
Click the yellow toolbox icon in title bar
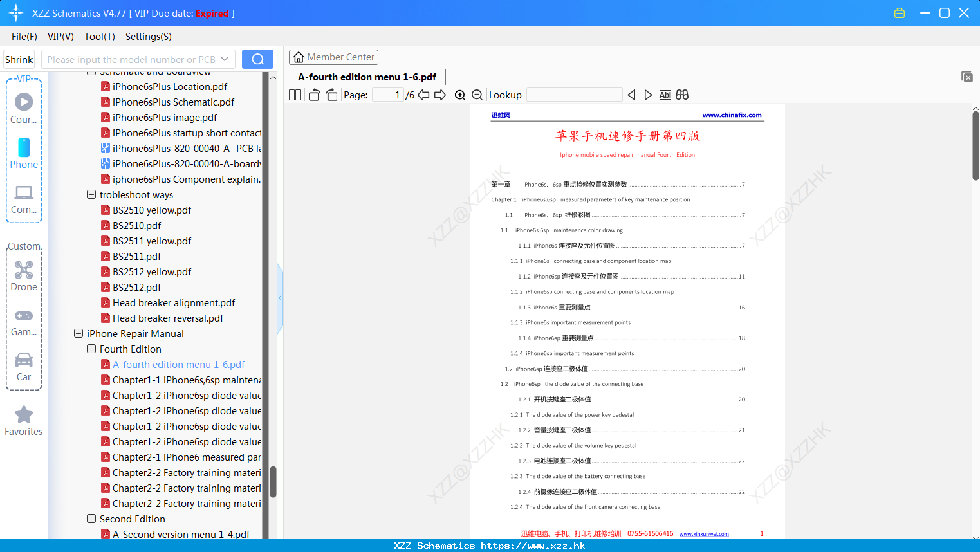(x=900, y=13)
